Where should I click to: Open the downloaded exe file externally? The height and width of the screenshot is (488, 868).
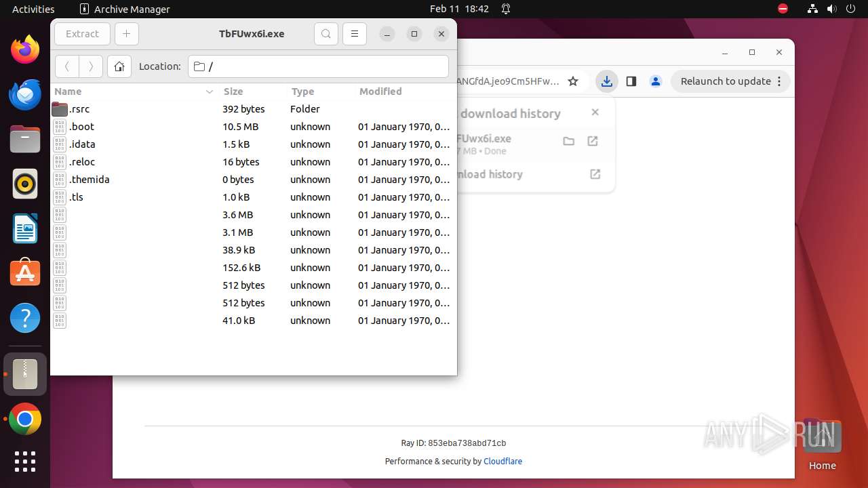point(593,141)
